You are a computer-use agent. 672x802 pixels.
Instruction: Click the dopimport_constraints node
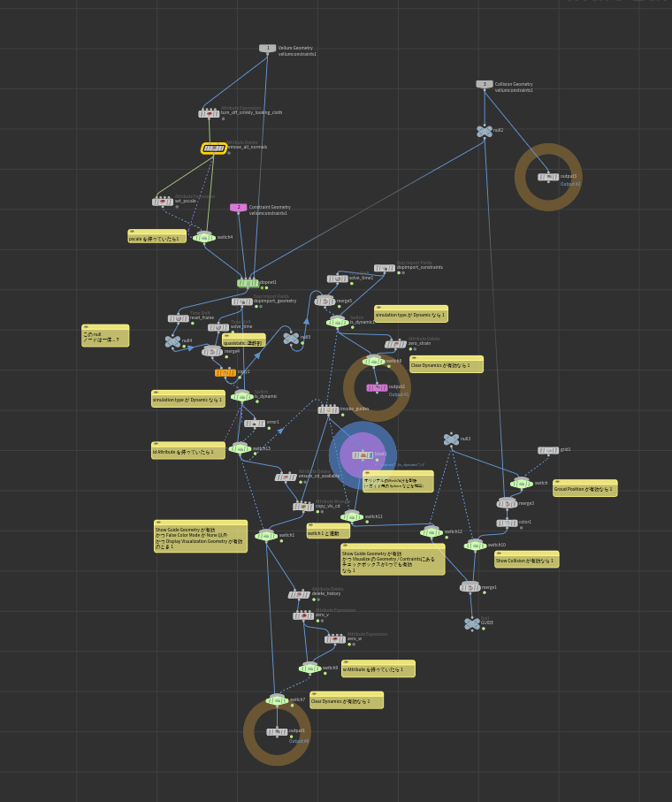click(x=384, y=268)
